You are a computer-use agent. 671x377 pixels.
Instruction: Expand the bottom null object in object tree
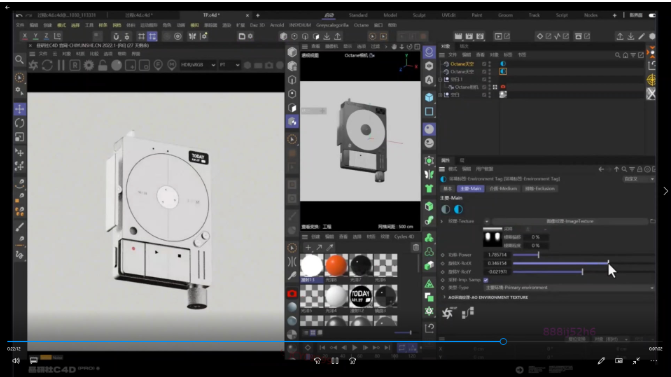click(x=441, y=95)
